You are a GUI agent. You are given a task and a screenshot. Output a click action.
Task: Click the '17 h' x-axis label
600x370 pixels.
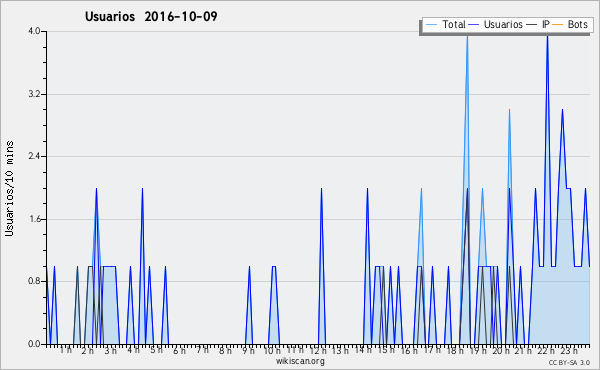[432, 350]
